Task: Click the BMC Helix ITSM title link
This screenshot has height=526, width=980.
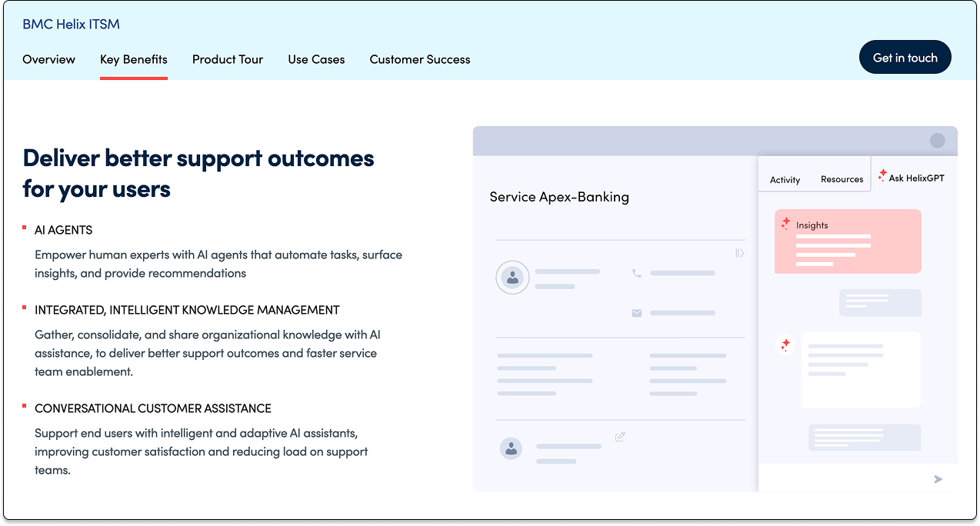Action: point(71,24)
